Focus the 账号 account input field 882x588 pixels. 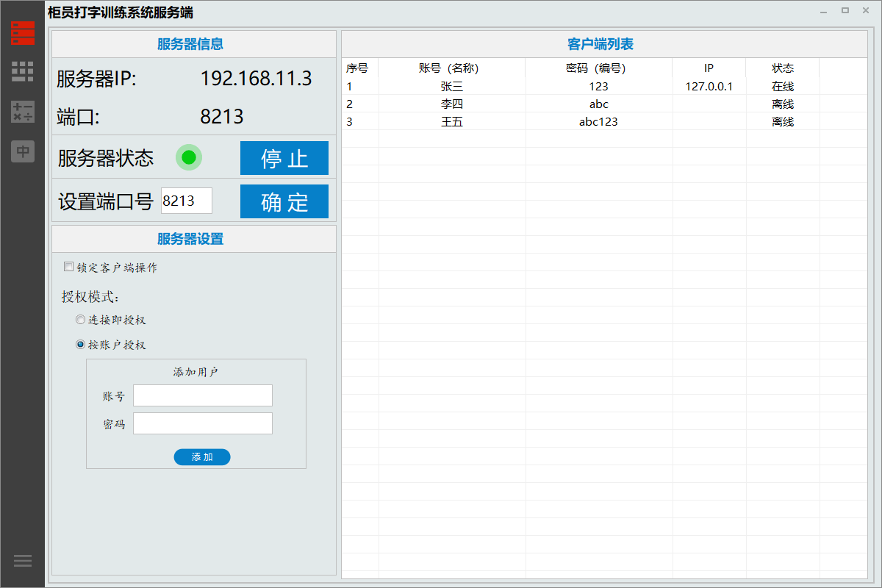click(202, 395)
